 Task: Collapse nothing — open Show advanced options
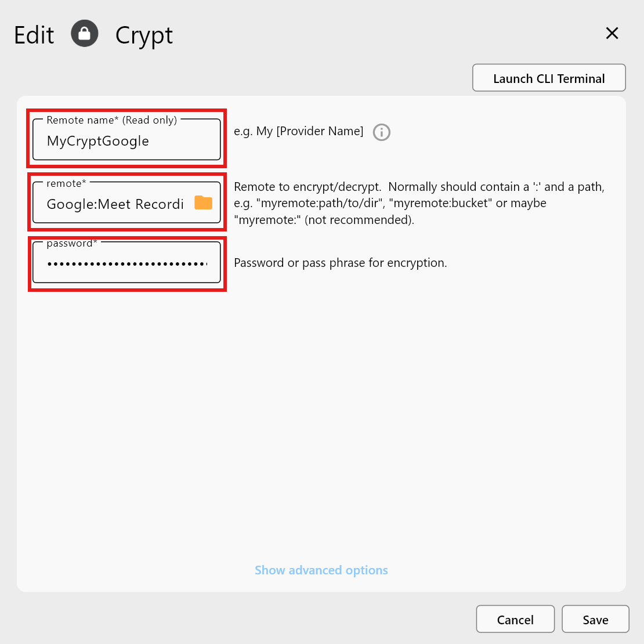click(321, 570)
